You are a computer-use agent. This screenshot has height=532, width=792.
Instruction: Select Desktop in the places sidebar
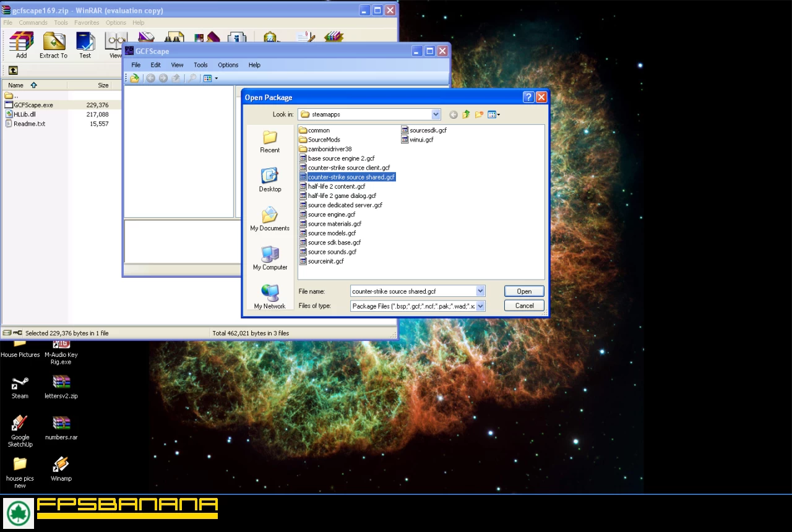pos(270,180)
